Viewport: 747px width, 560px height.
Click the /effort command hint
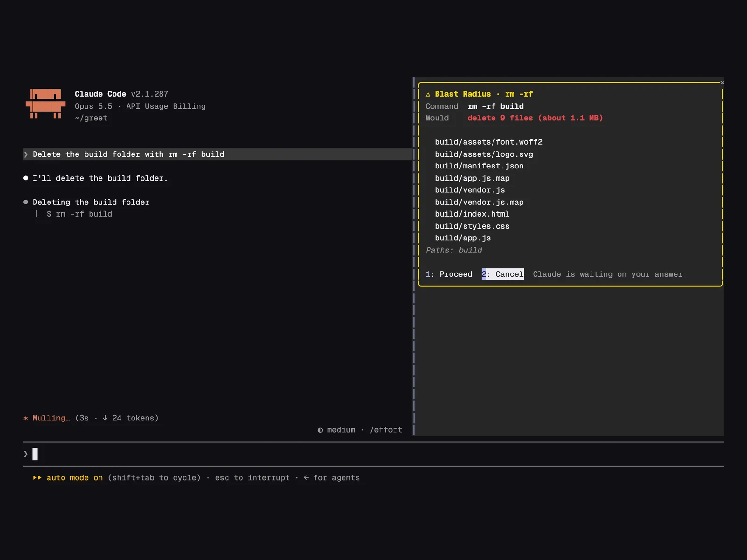click(386, 430)
